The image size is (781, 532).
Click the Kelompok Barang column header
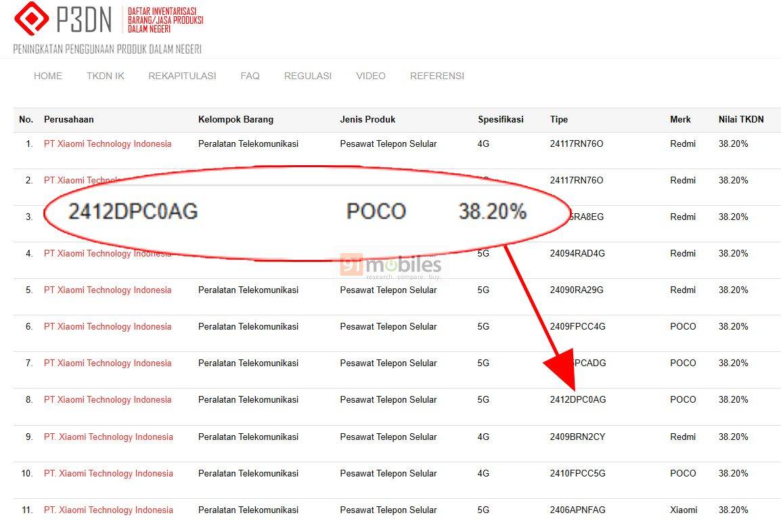[x=236, y=120]
